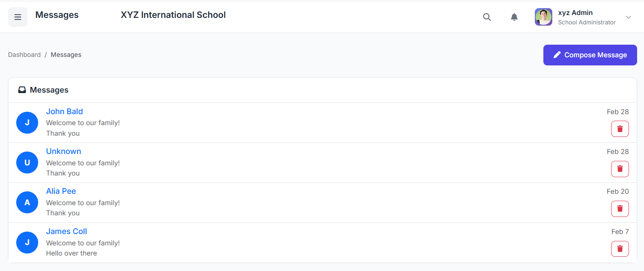Open the hamburger sidebar menu
The width and height of the screenshot is (644, 271).
[18, 17]
